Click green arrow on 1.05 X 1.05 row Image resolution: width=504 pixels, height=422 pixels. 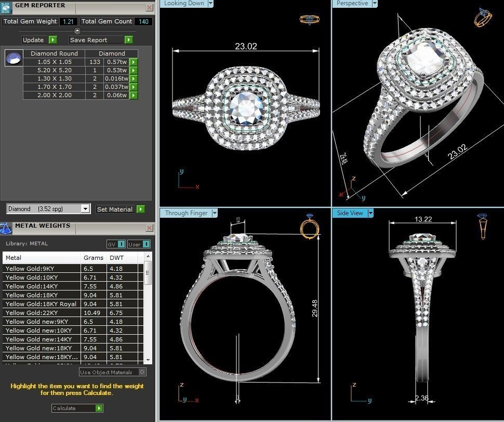pos(134,62)
